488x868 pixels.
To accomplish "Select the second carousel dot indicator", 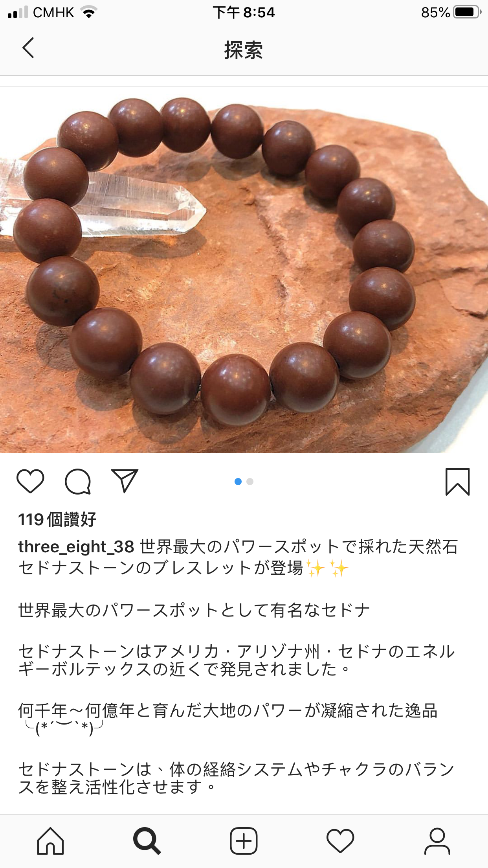I will coord(250,482).
